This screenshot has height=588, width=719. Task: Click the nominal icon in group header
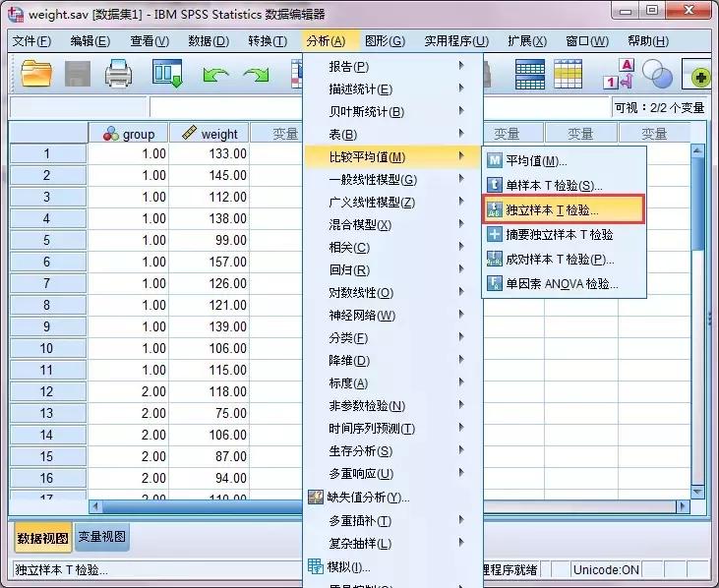tap(110, 134)
